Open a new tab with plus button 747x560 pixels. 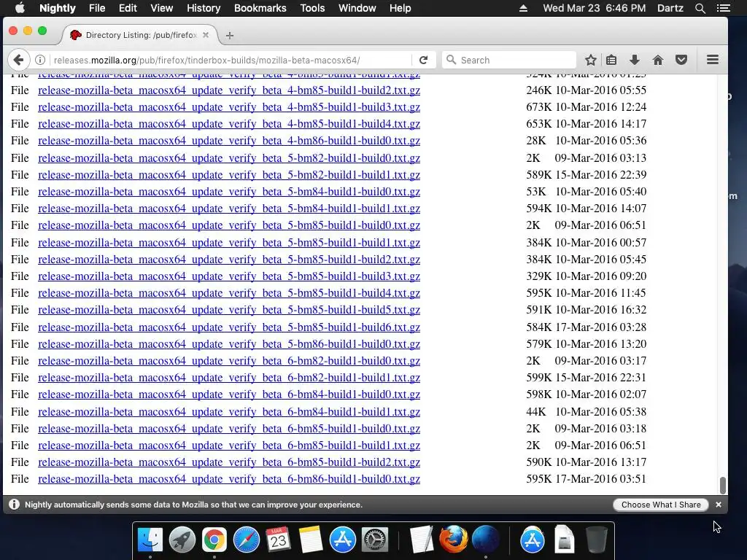[x=230, y=35]
